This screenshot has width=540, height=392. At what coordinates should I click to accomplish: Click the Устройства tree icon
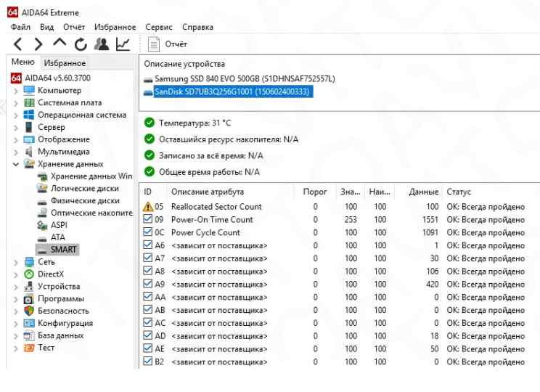tap(29, 287)
